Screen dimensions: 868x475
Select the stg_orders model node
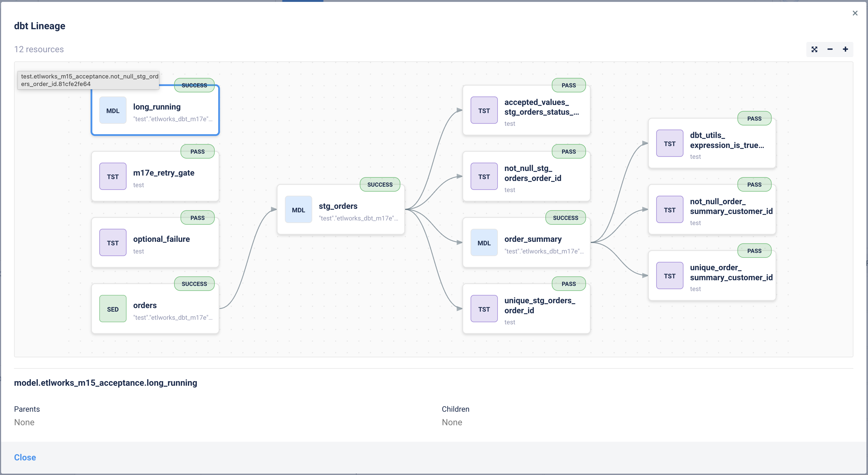click(341, 209)
